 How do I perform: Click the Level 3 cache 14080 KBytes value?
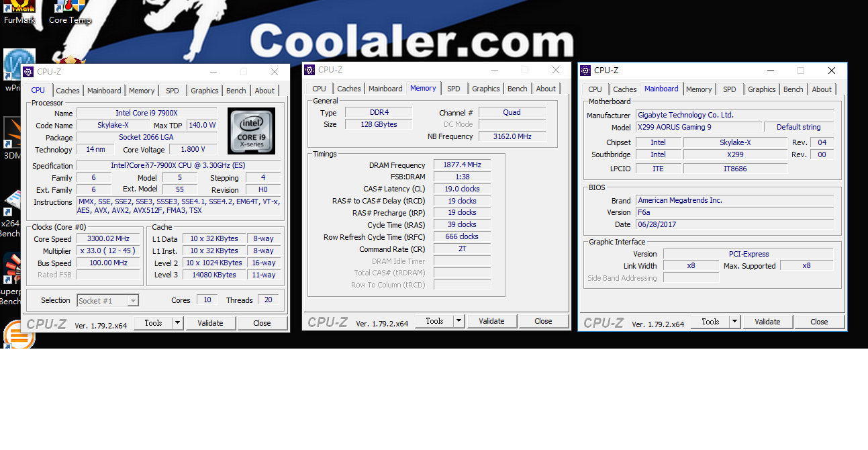(x=214, y=275)
